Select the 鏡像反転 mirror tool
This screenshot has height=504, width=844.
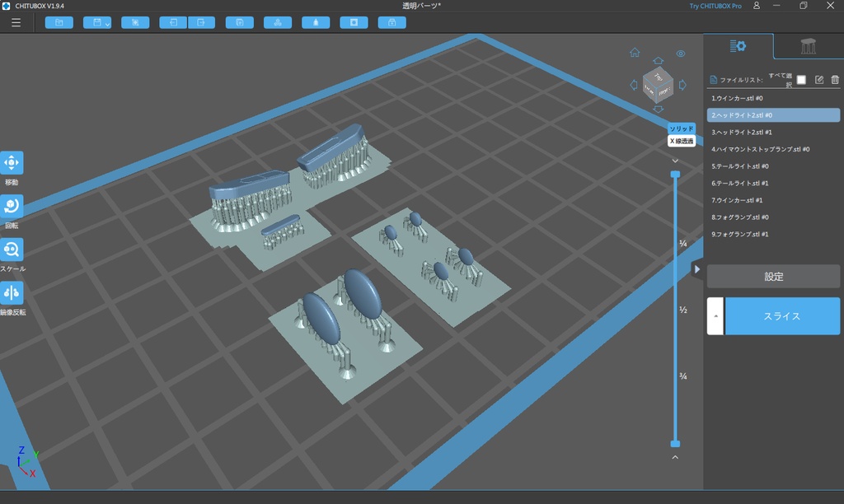[x=12, y=293]
